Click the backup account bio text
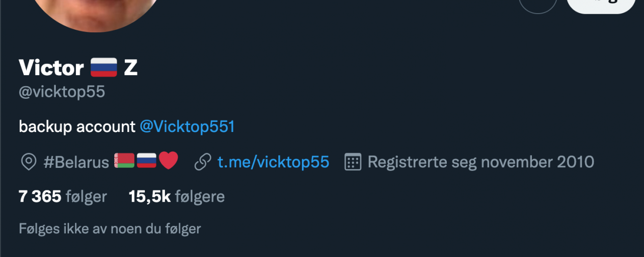 (77, 126)
